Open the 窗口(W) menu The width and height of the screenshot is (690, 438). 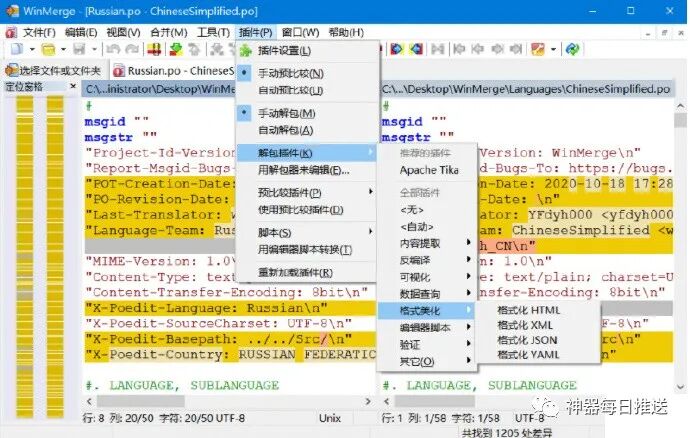pos(300,33)
